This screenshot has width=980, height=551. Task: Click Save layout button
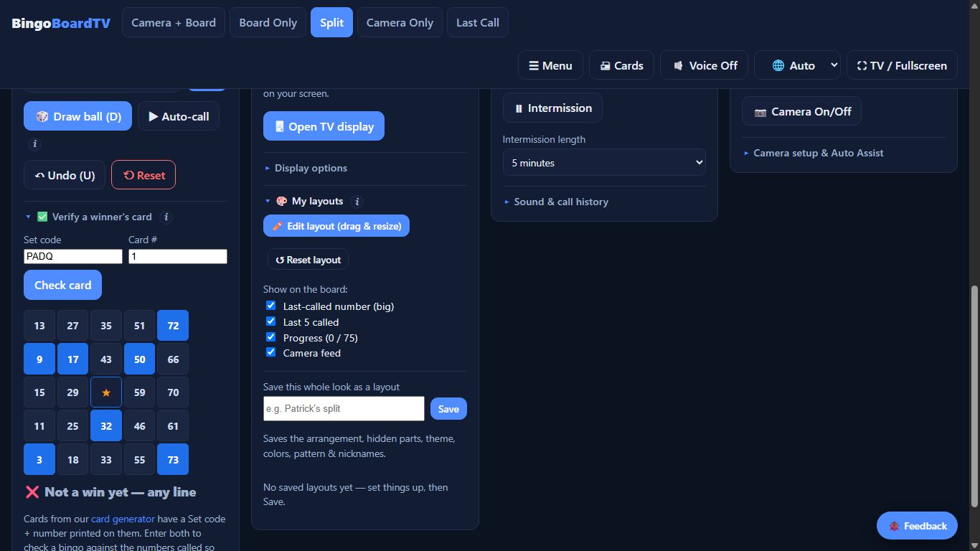(x=448, y=409)
